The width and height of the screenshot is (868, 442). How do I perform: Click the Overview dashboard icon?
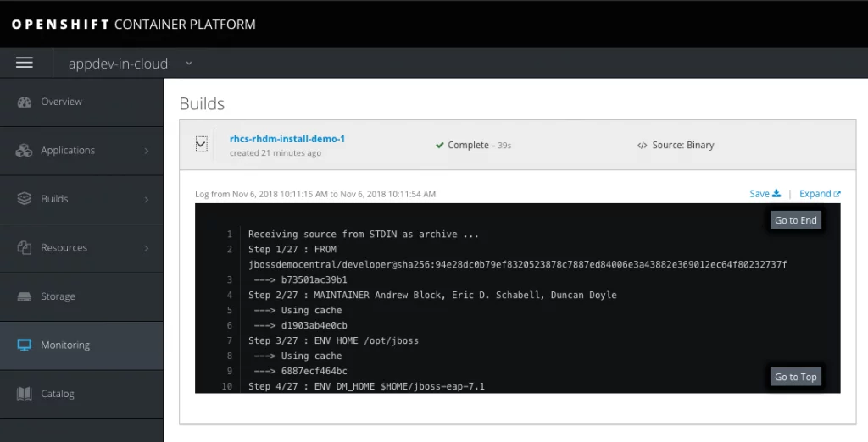pyautogui.click(x=25, y=102)
